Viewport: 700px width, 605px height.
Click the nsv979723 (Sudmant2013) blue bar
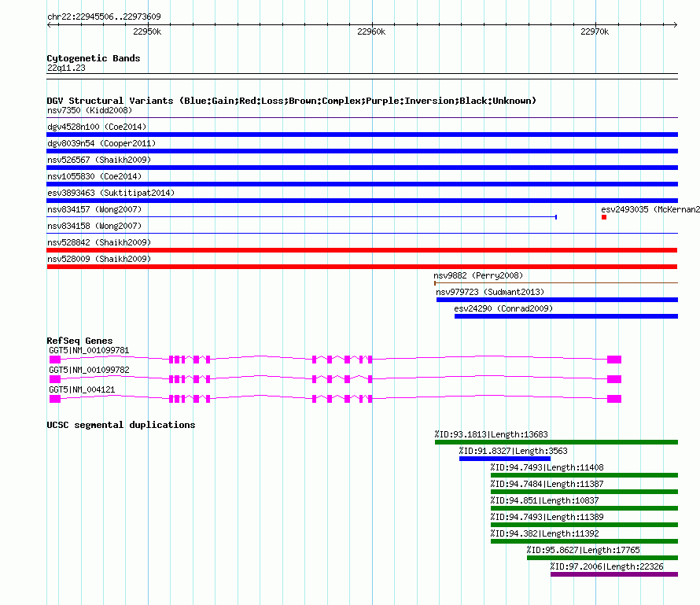pos(556,300)
